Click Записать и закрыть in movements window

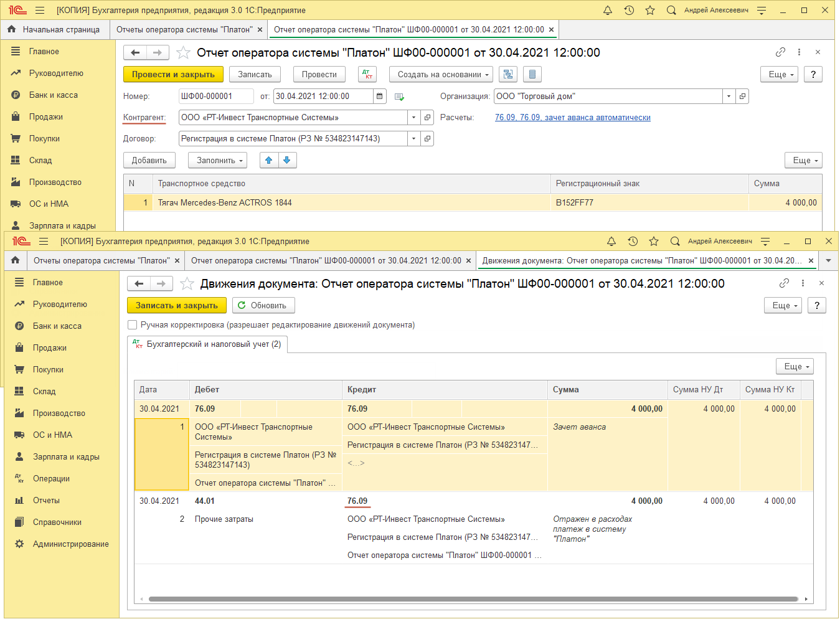point(177,305)
